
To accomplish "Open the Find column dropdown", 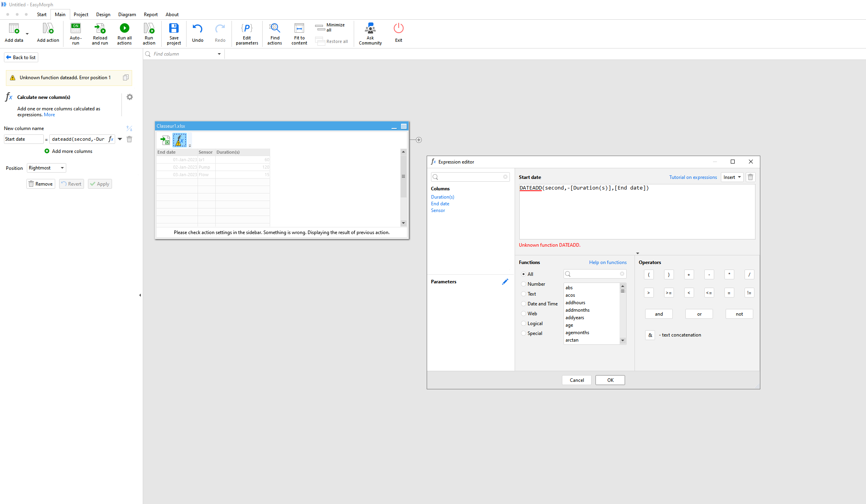I will pos(219,54).
